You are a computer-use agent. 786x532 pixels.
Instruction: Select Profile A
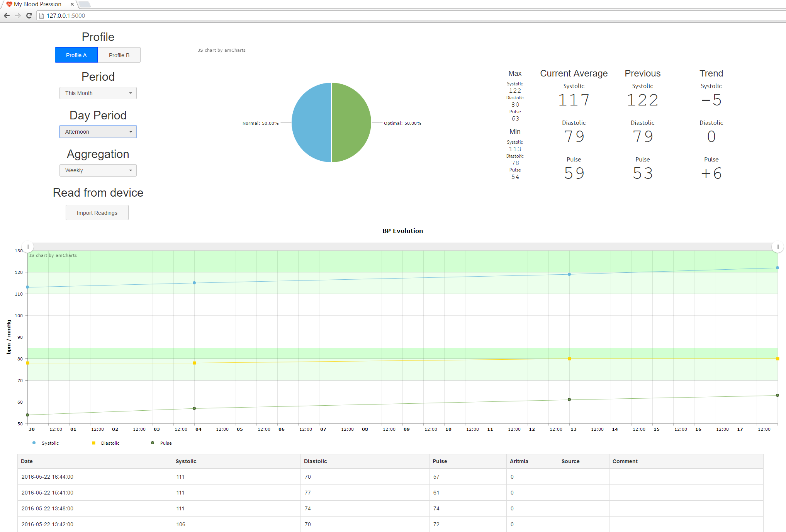(x=76, y=55)
